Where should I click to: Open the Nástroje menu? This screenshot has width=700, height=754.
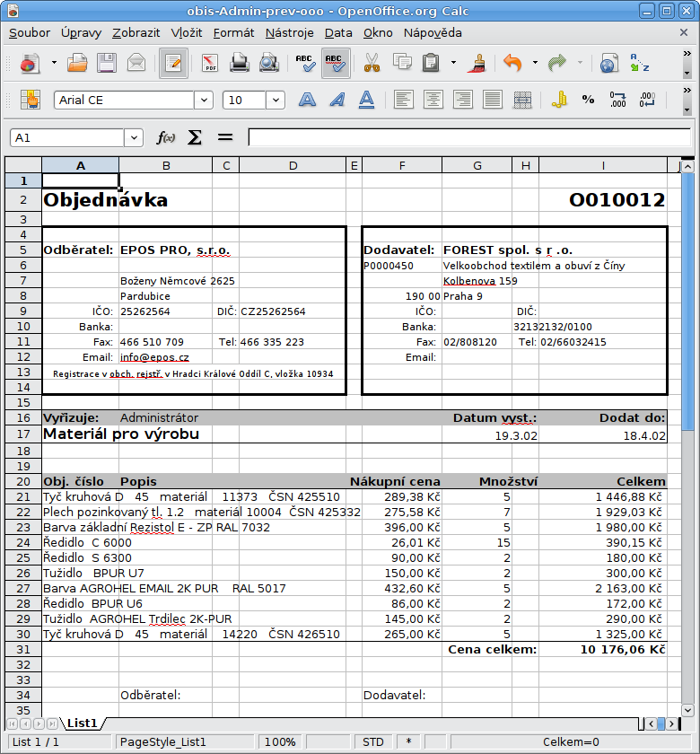pos(289,32)
